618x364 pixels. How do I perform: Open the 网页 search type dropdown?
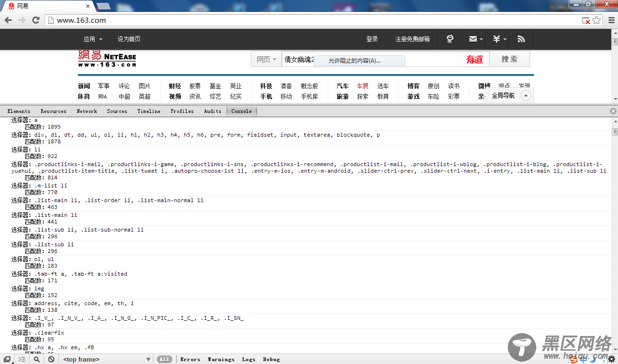(x=266, y=59)
